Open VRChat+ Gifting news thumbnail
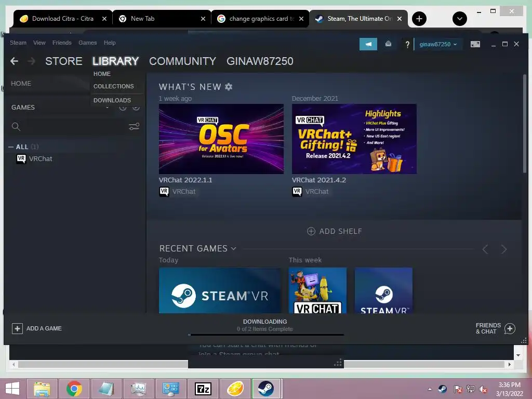532x399 pixels. (x=354, y=139)
